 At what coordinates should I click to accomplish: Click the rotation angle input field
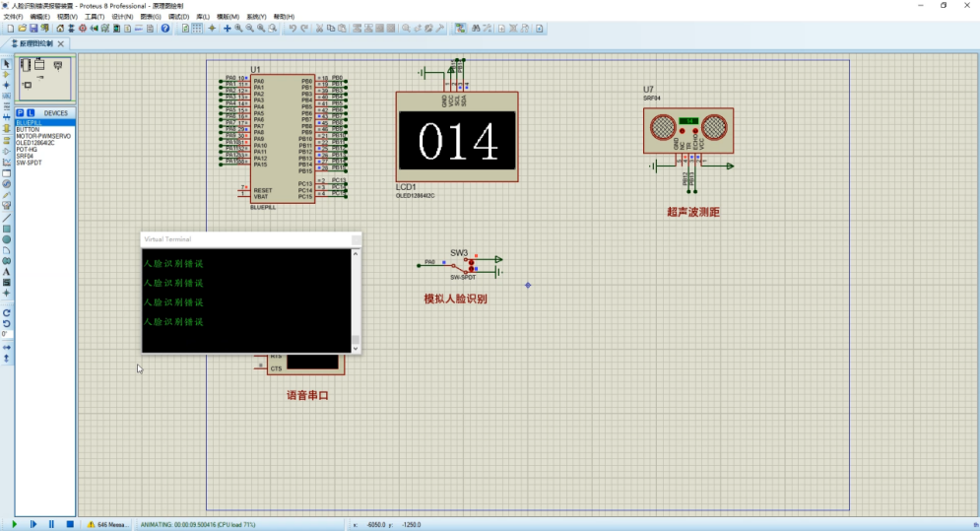[x=6, y=335]
